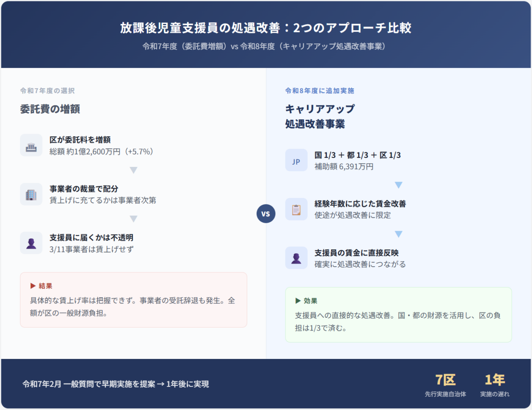Select the 委託費の増額 heading
Screen dimensions: 532x410
pos(50,109)
